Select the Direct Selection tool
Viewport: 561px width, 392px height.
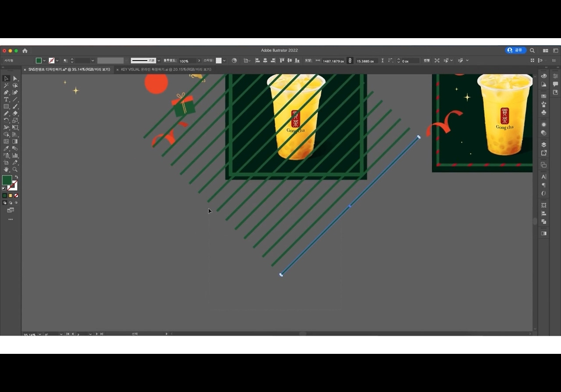(x=15, y=78)
